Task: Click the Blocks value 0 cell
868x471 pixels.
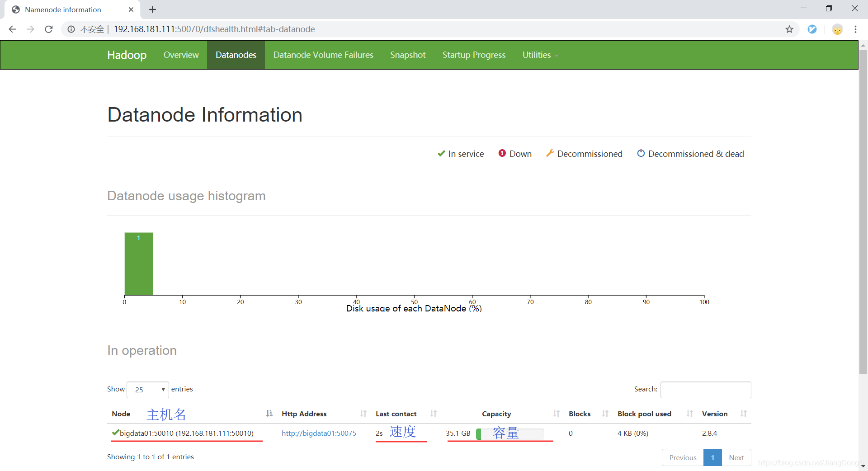Action: pos(571,433)
